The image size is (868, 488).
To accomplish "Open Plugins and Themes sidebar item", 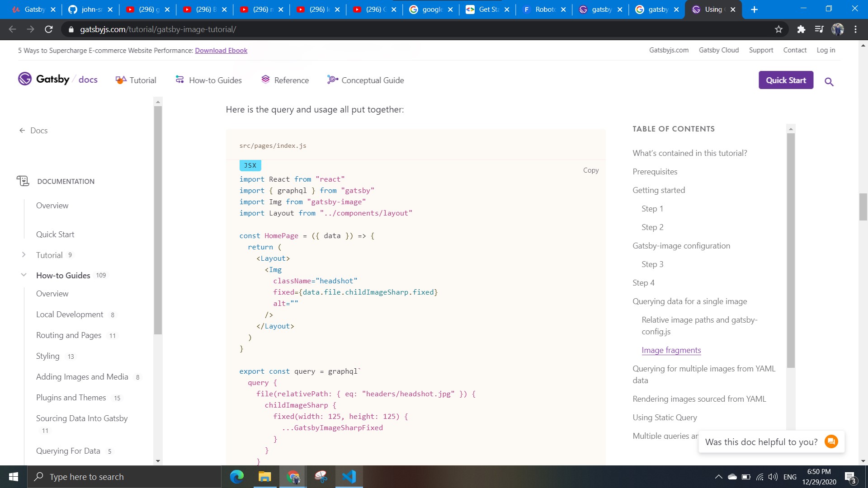I will click(71, 398).
